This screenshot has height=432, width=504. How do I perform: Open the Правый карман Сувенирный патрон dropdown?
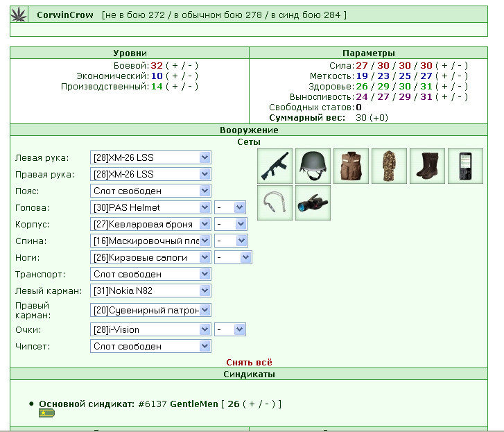(150, 310)
